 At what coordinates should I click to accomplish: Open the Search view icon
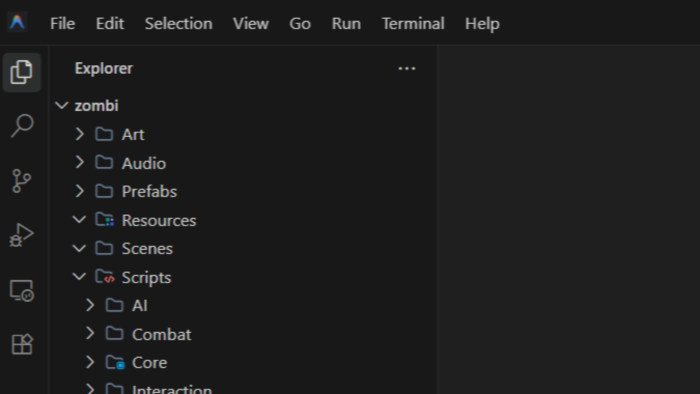coord(21,126)
